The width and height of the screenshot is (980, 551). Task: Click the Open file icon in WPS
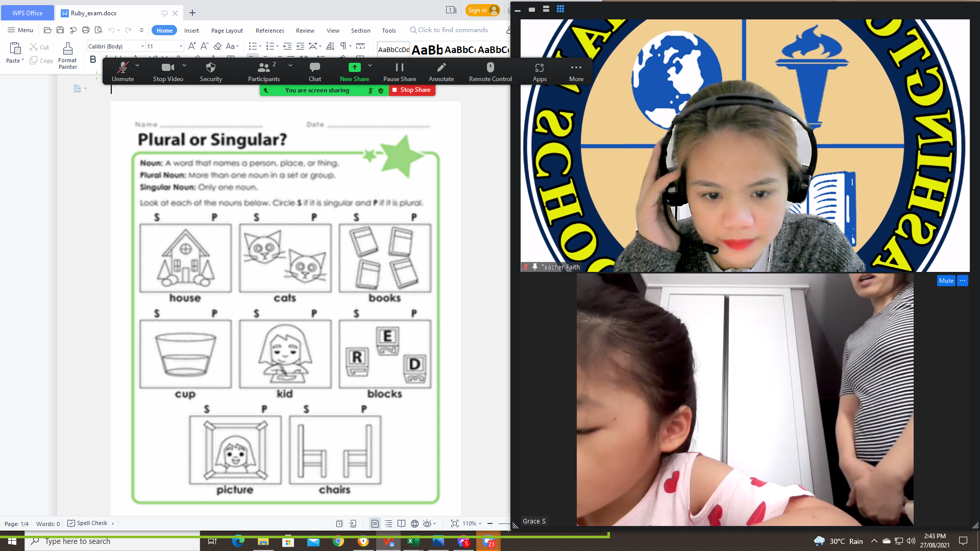[x=47, y=30]
